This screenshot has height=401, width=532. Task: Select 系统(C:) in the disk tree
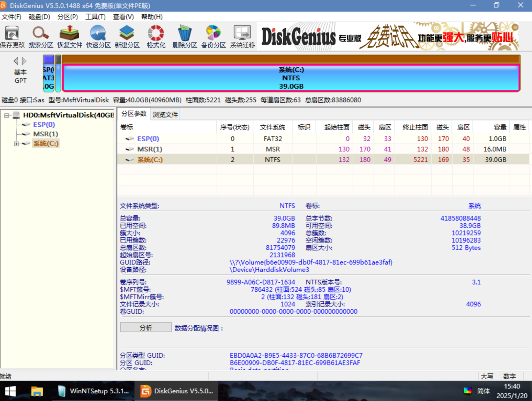[x=46, y=143]
